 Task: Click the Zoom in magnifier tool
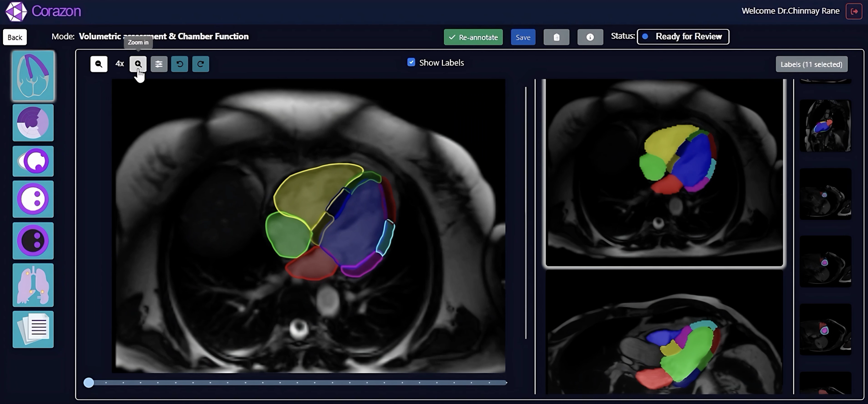138,64
